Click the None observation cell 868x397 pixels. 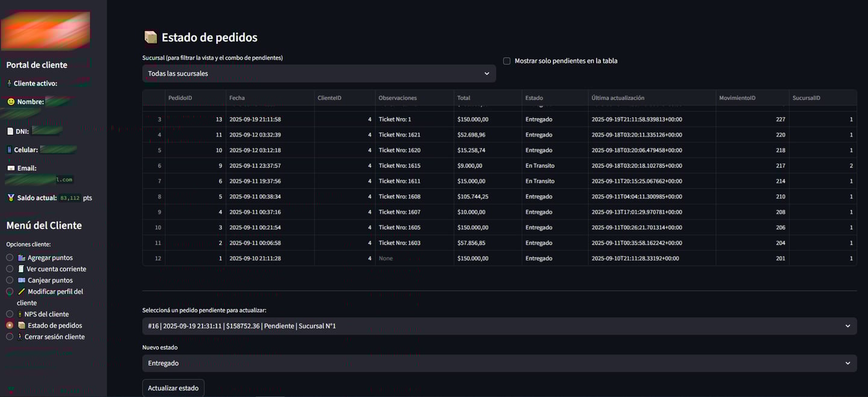pyautogui.click(x=415, y=258)
